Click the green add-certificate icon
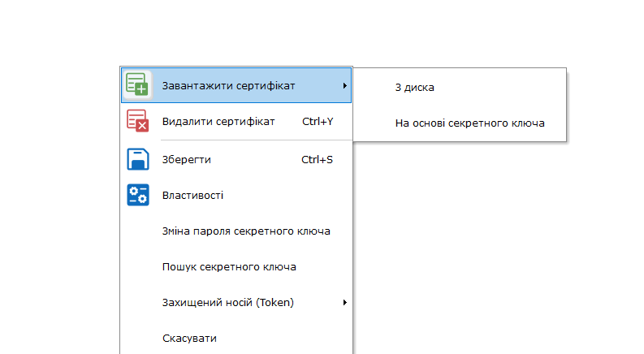Image resolution: width=644 pixels, height=354 pixels. point(137,85)
